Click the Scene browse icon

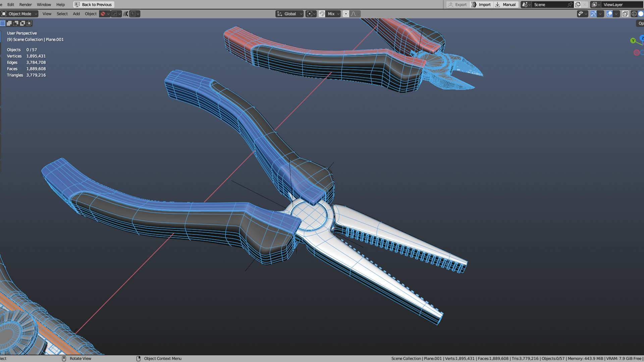point(526,5)
